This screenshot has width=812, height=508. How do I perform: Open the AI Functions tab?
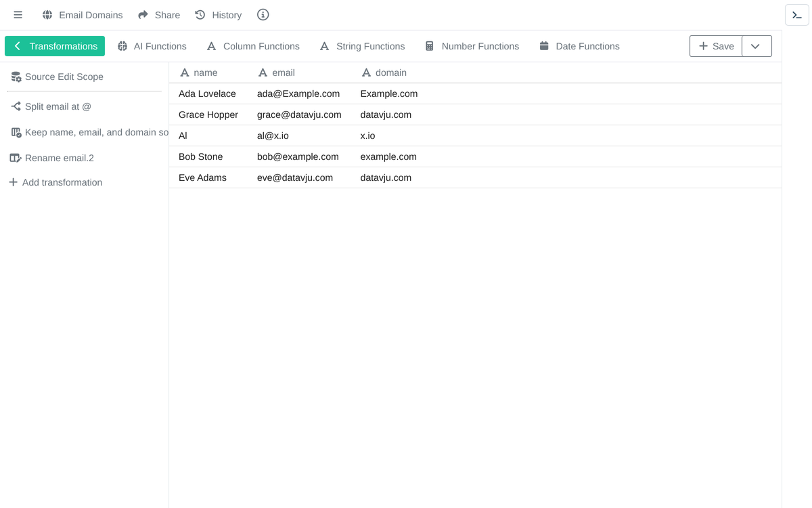(x=152, y=46)
